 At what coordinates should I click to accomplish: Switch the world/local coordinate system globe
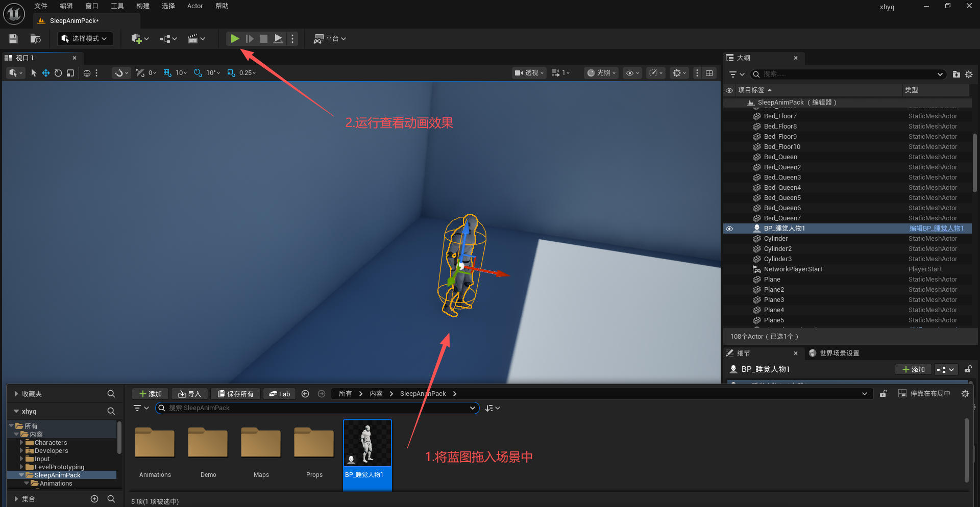click(87, 73)
